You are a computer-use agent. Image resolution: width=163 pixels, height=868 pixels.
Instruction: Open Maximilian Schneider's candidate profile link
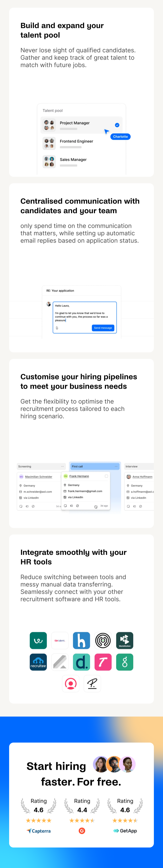point(38,477)
